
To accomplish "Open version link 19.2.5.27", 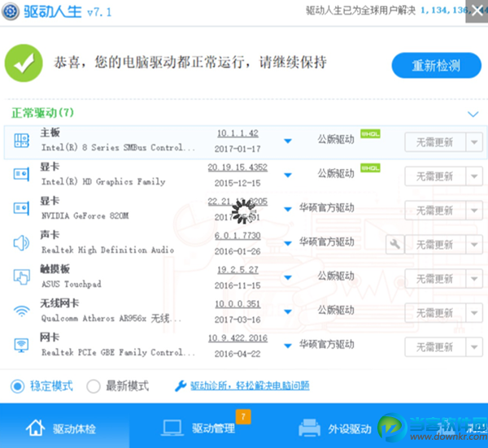I will click(237, 270).
